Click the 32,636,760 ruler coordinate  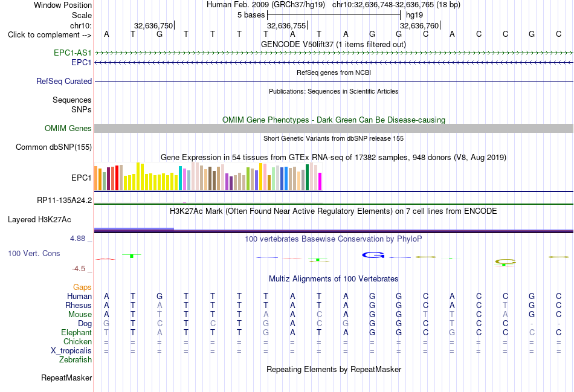[419, 25]
